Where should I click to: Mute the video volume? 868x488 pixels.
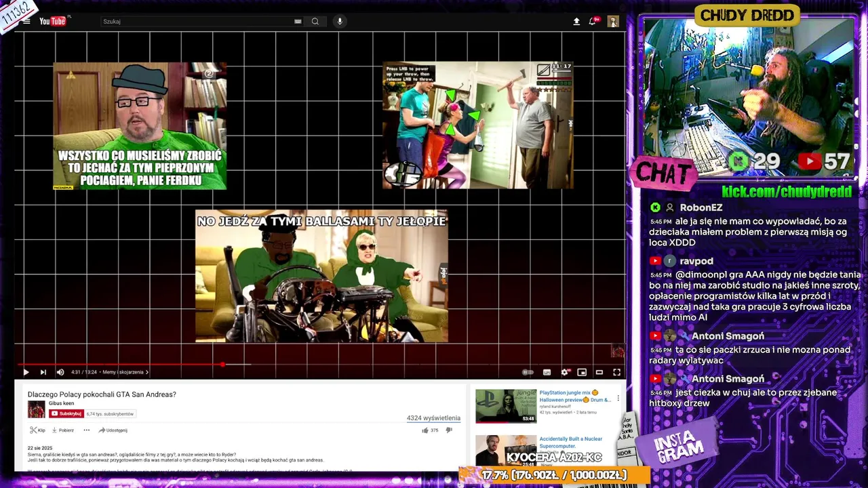60,372
